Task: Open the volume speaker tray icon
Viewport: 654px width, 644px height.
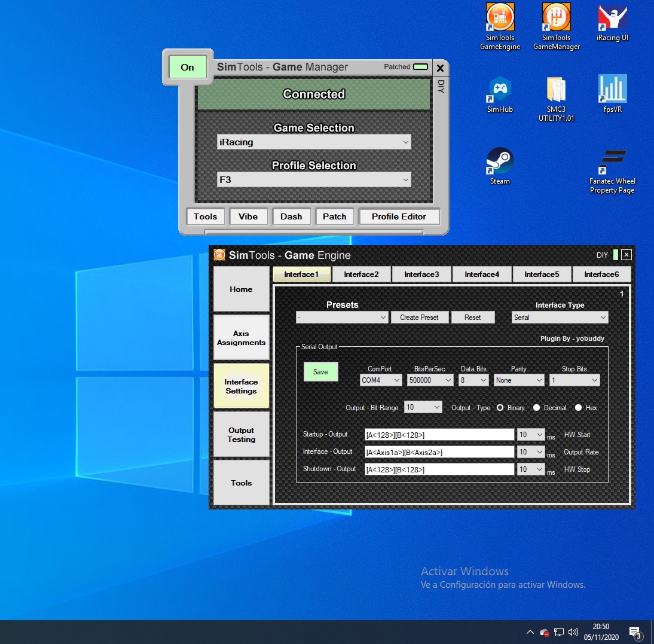Action: (573, 632)
